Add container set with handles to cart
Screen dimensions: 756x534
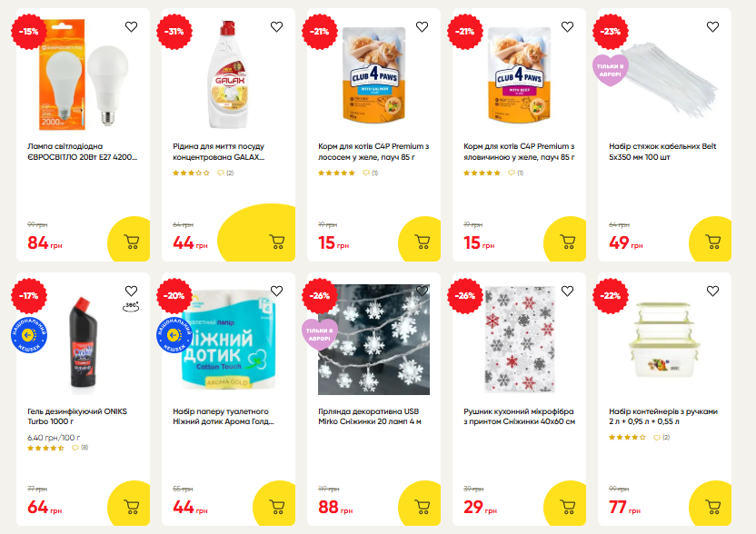click(x=712, y=507)
